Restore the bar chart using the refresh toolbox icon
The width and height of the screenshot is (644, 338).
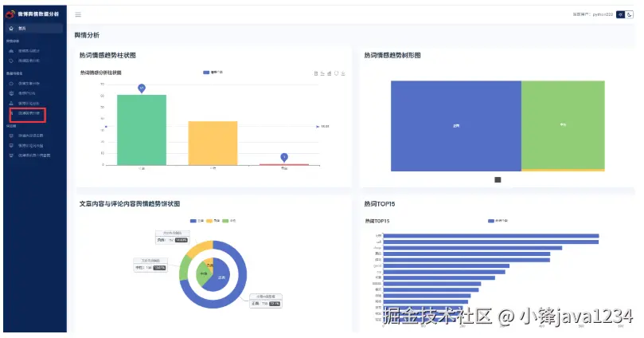point(337,73)
